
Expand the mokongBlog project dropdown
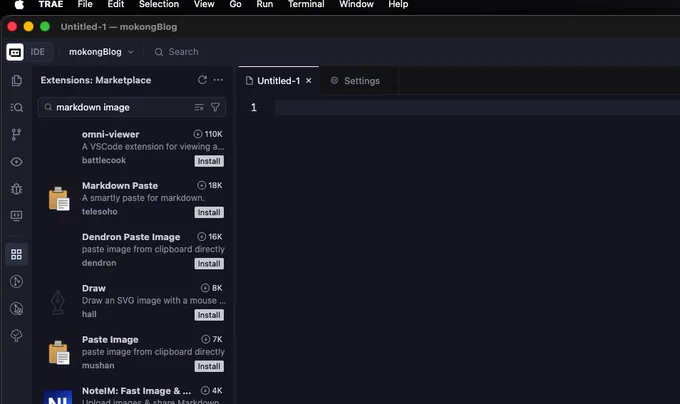[x=101, y=52]
